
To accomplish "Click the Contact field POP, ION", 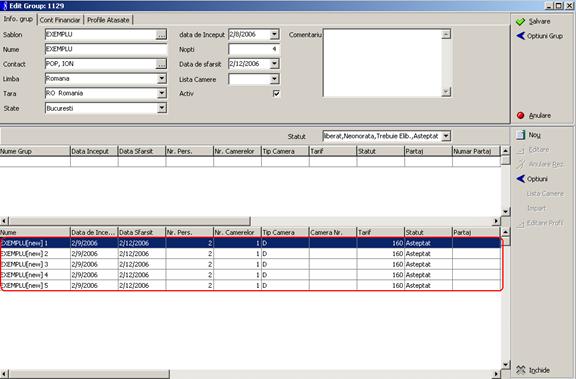I will (100, 64).
